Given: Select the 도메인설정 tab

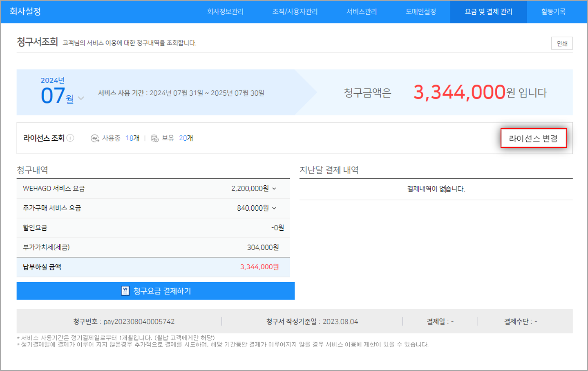Looking at the screenshot, I should click(420, 11).
